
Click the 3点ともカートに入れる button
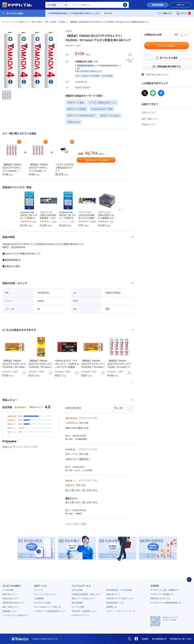coord(96,160)
